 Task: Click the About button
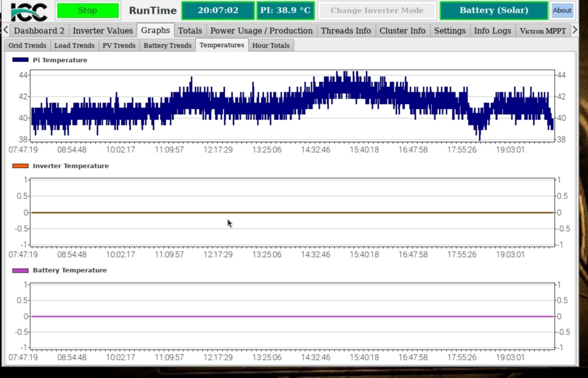562,11
